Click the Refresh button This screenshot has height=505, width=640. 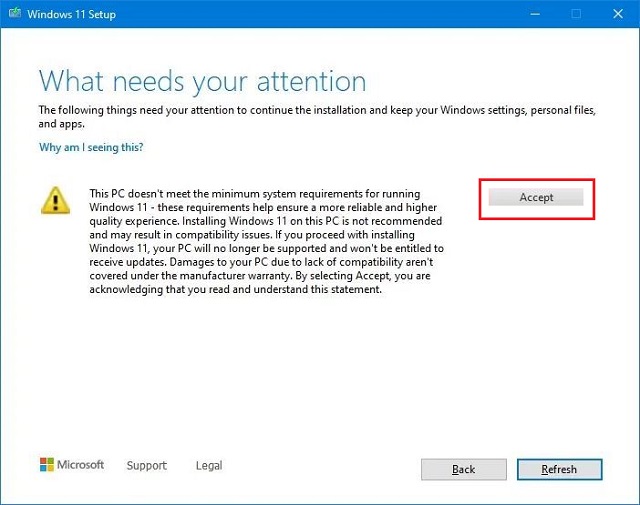[x=559, y=469]
